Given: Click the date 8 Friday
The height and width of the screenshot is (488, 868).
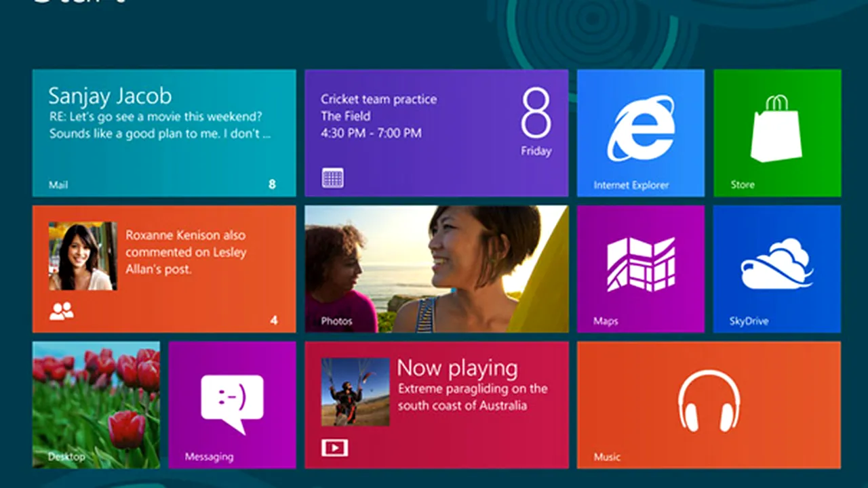Looking at the screenshot, I should 536,122.
